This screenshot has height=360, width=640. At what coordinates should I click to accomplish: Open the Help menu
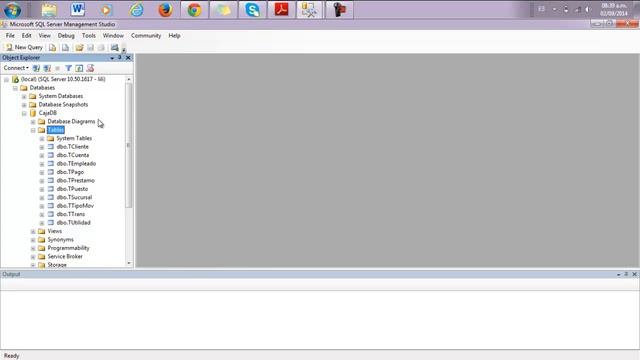[x=174, y=36]
